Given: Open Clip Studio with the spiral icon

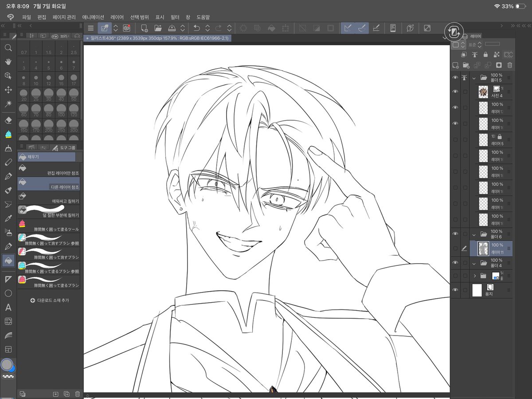Looking at the screenshot, I should (126, 28).
